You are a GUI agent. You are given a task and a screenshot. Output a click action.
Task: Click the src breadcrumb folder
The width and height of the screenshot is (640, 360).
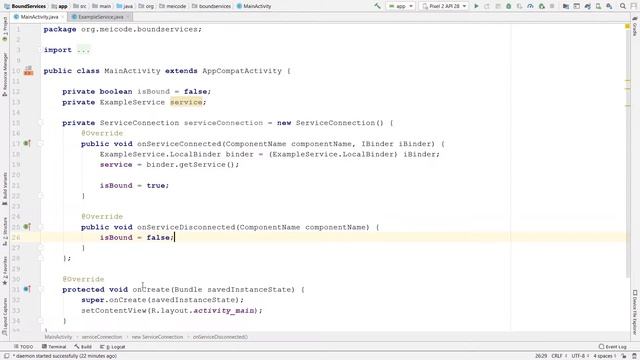pos(80,6)
